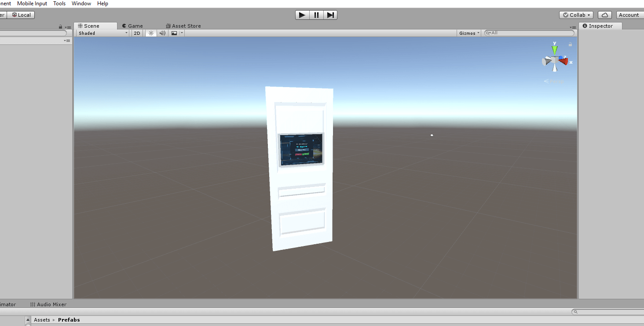Open the Collab dropdown
The width and height of the screenshot is (644, 326).
click(576, 15)
